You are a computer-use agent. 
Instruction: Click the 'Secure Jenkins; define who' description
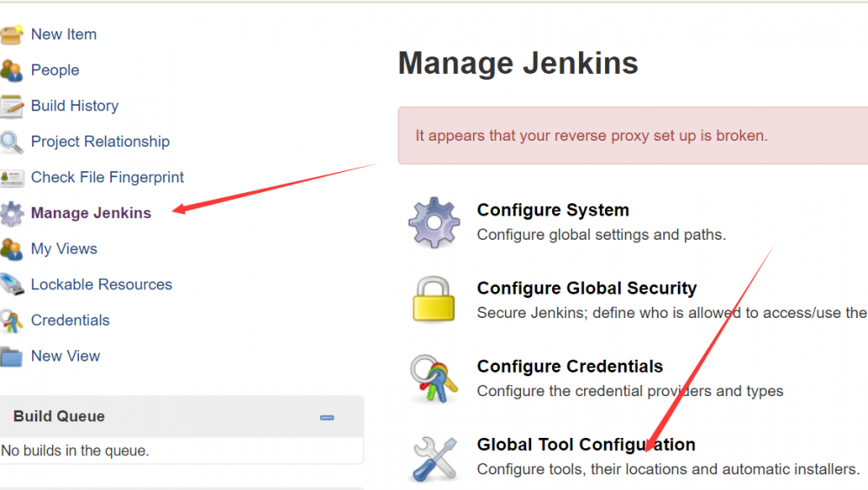[x=672, y=313]
